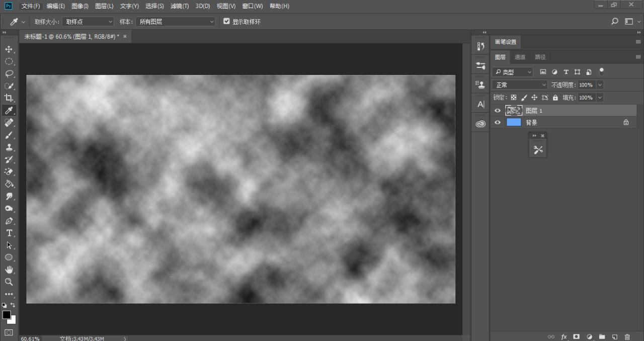Click the Link layers icon
Image resolution: width=644 pixels, height=341 pixels.
pos(551,336)
